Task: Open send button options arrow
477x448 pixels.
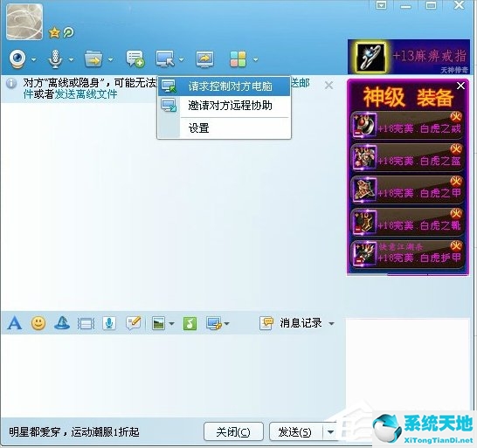Action: click(x=330, y=431)
